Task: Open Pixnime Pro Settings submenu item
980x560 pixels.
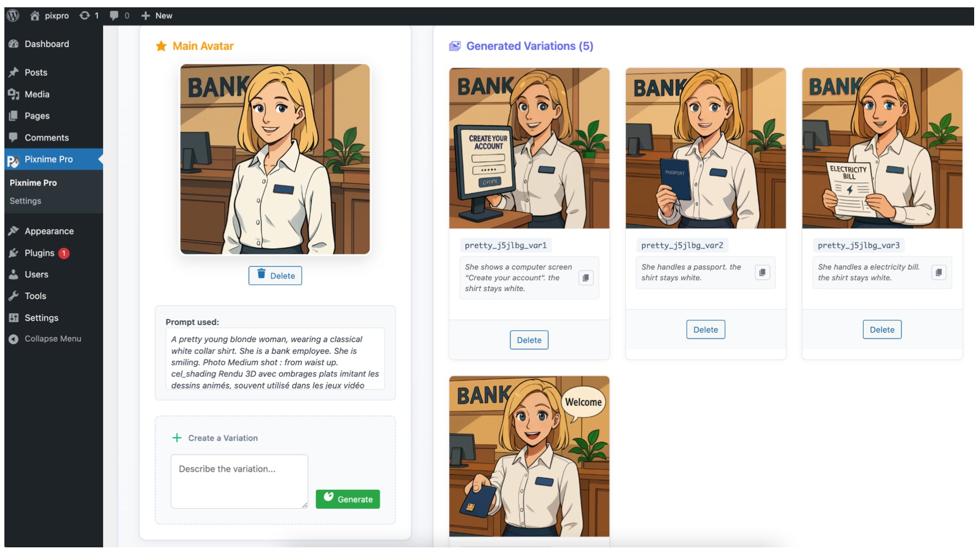Action: 25,201
